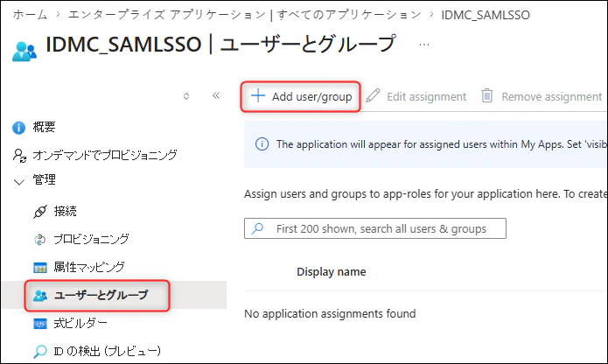The image size is (608, 364).
Task: Open the ellipsis more options next to the title
Action: coord(424,45)
